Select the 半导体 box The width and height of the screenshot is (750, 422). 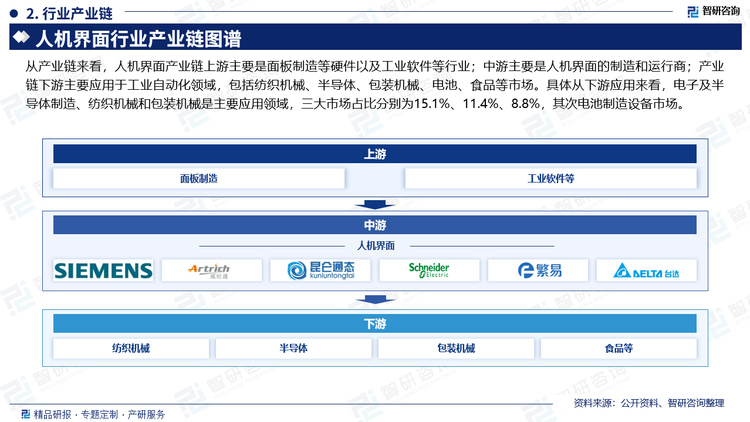(294, 348)
